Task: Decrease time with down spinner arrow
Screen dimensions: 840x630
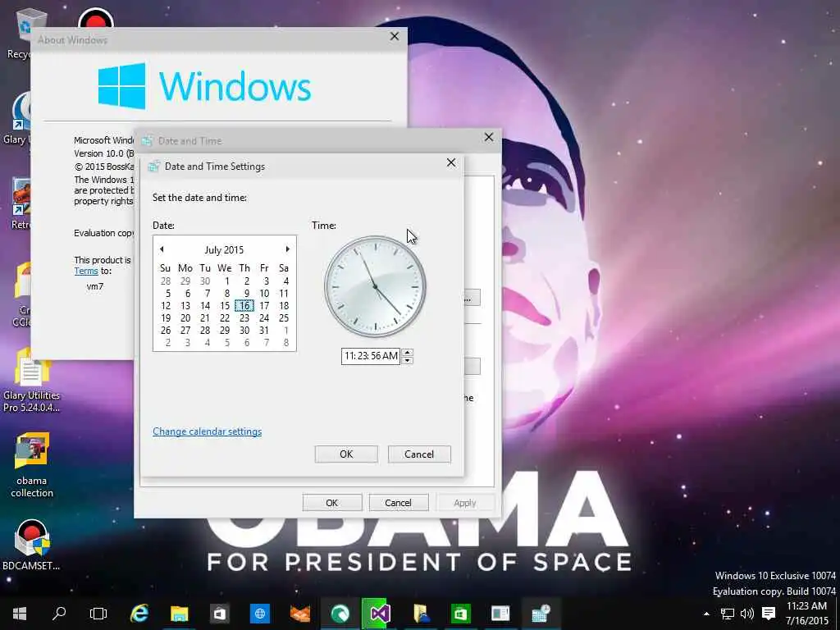Action: tap(407, 360)
